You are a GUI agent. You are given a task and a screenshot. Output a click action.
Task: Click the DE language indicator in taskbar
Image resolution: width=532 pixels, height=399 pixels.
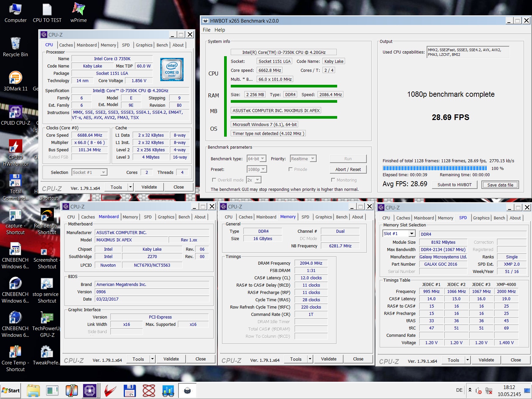(x=459, y=390)
